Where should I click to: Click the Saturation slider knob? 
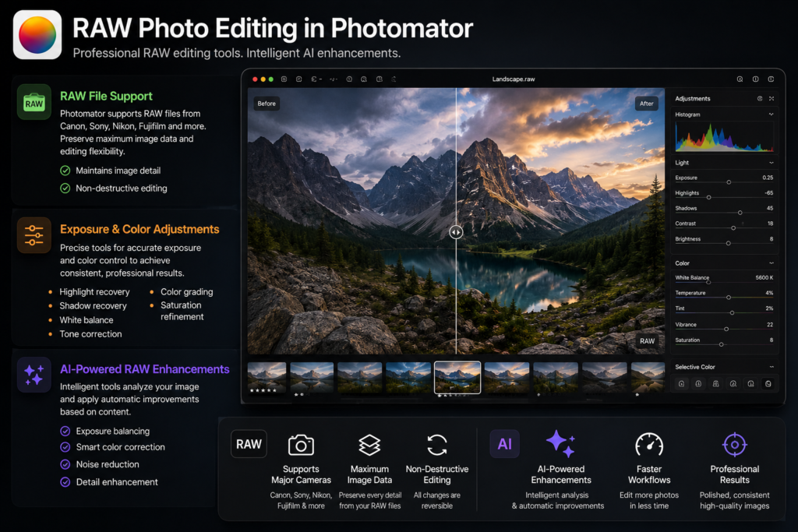click(721, 344)
